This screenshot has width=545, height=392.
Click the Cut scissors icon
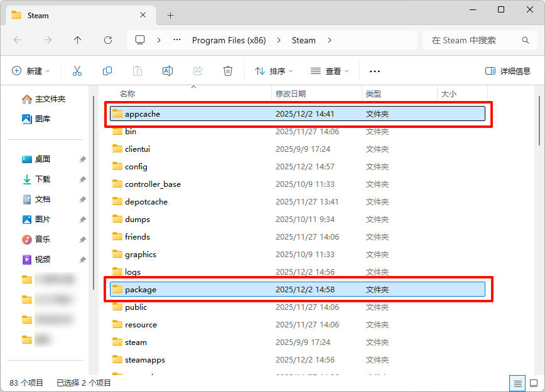[77, 71]
